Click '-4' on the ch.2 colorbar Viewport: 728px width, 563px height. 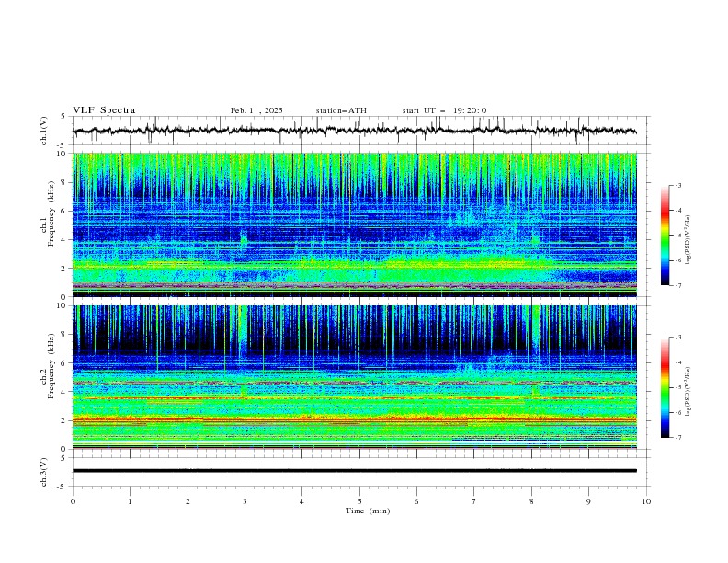(677, 362)
